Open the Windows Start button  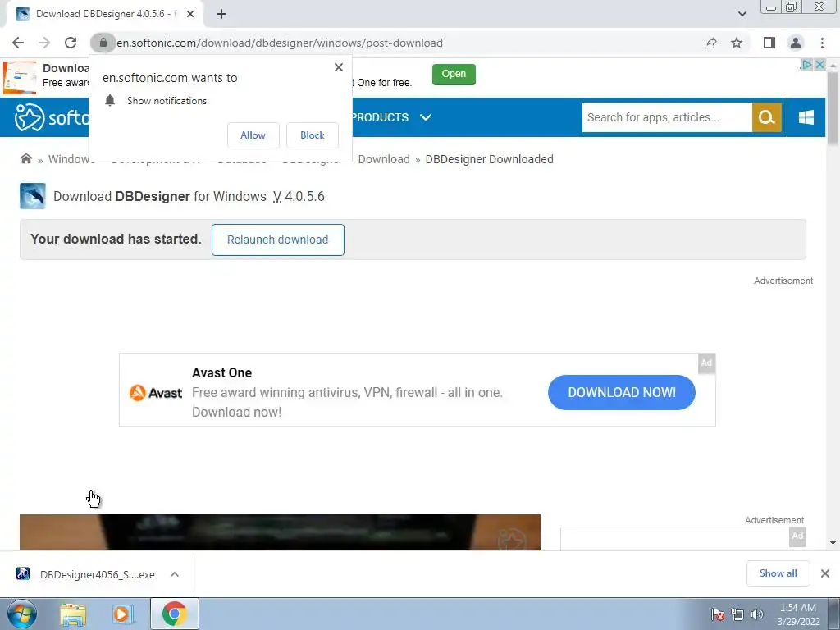tap(21, 614)
